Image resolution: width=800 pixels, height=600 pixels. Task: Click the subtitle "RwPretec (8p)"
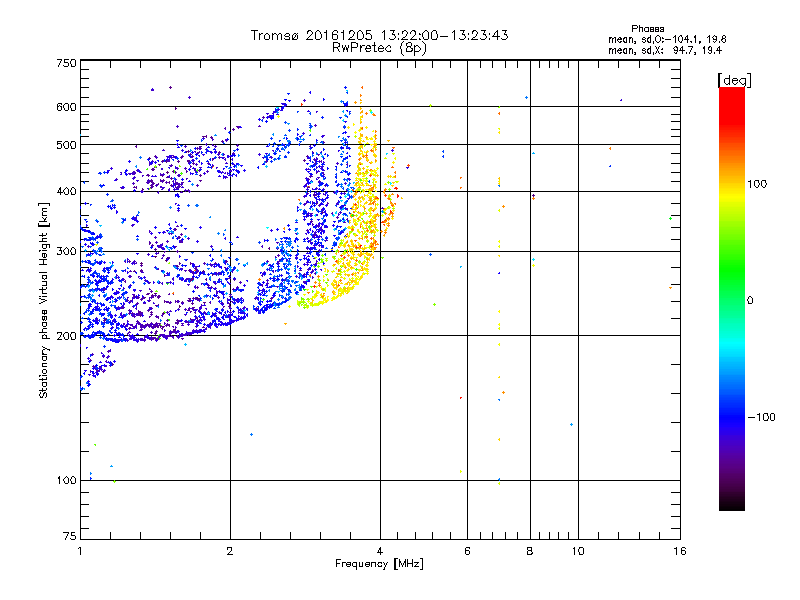click(379, 48)
